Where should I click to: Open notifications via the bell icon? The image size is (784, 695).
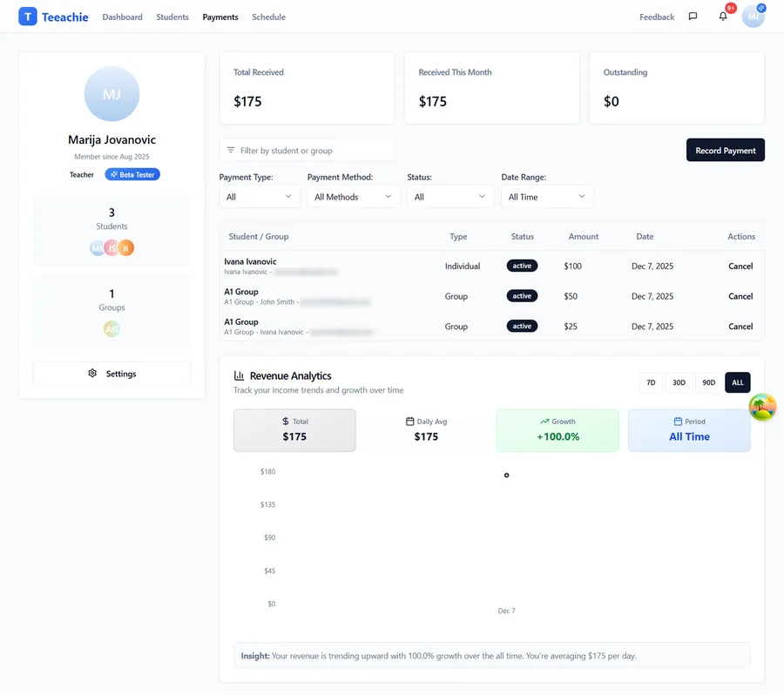[x=722, y=17]
